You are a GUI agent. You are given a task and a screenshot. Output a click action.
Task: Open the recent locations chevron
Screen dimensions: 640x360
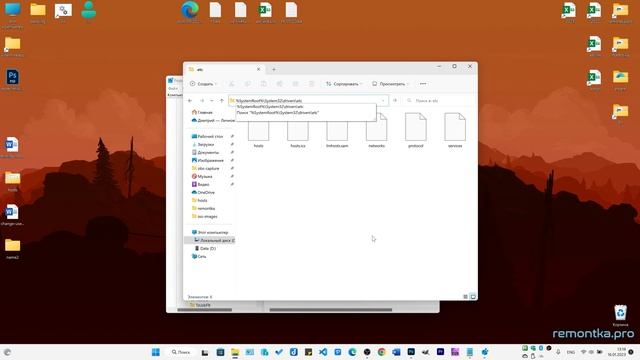point(211,100)
